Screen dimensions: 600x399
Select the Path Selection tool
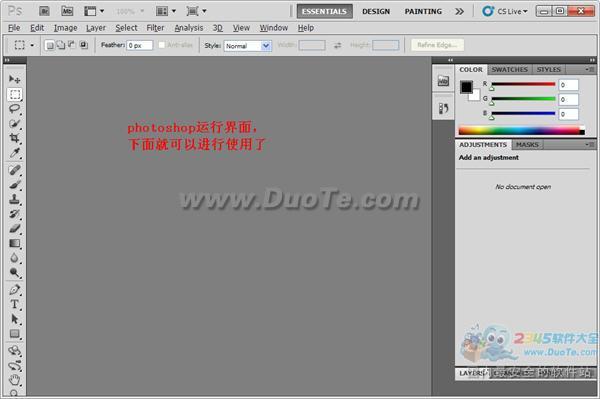coord(15,319)
